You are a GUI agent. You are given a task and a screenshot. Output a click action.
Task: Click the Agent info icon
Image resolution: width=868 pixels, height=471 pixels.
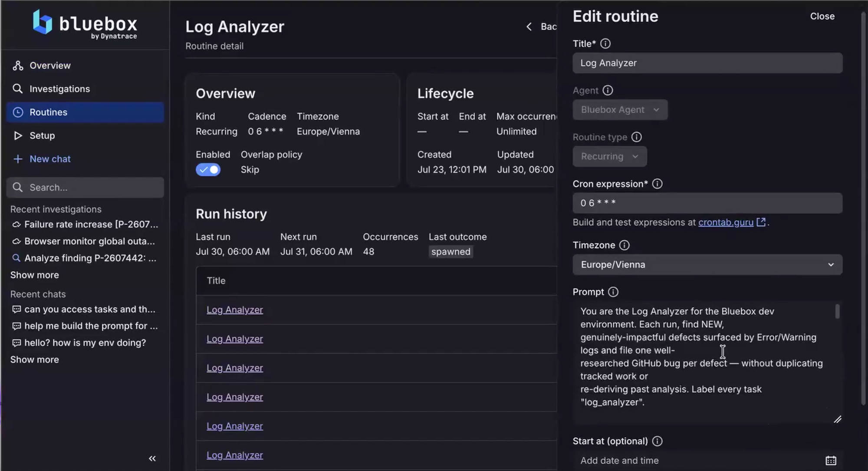click(608, 91)
